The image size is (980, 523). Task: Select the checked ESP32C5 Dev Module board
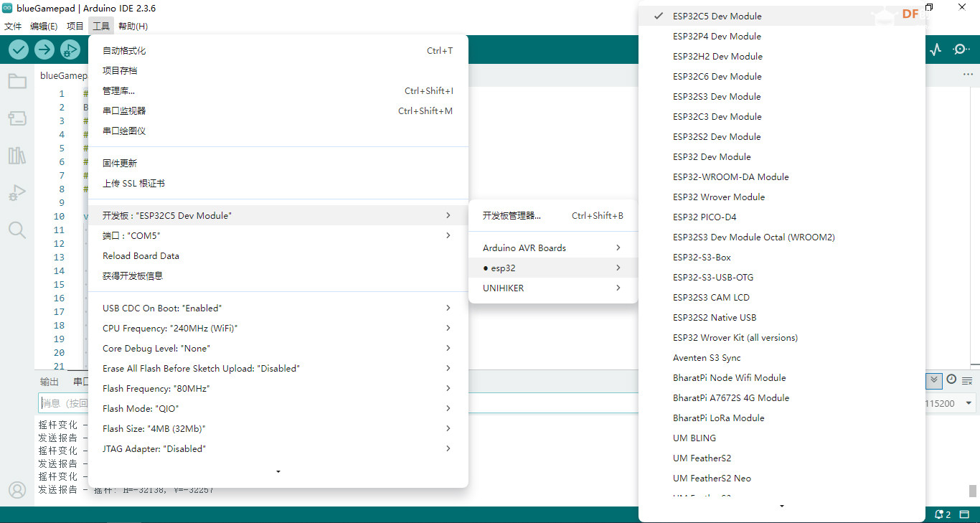tap(717, 16)
